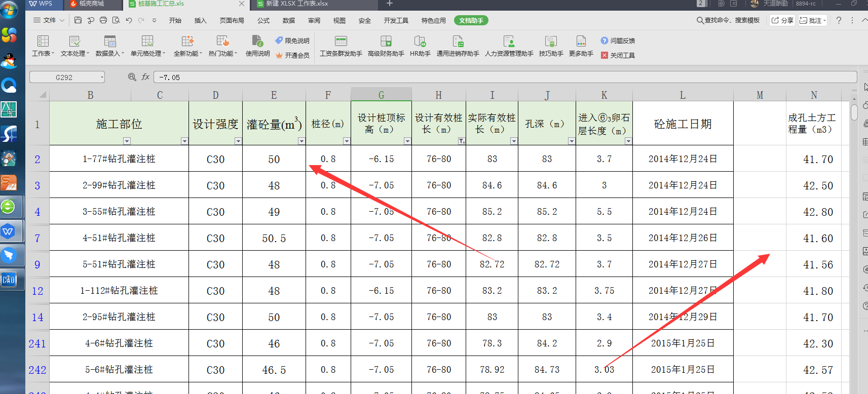The width and height of the screenshot is (868, 394).
Task: Click the Print icon in quick access toolbar
Action: pyautogui.click(x=103, y=20)
